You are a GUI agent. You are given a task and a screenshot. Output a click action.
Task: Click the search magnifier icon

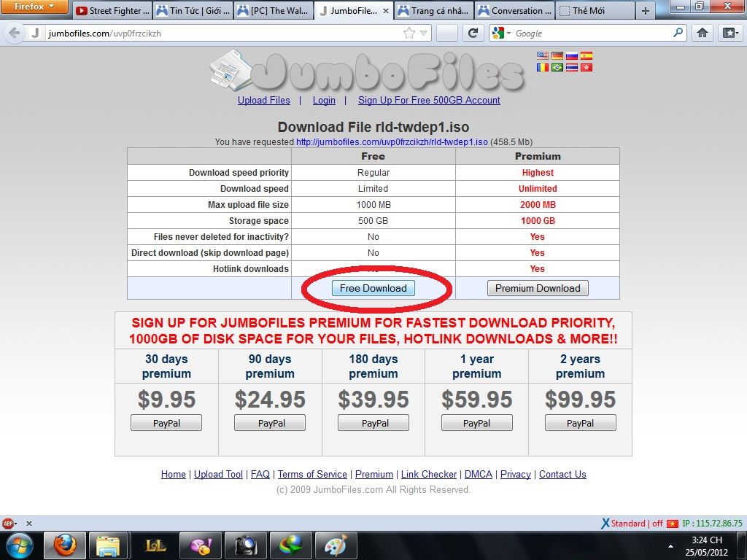coord(678,33)
